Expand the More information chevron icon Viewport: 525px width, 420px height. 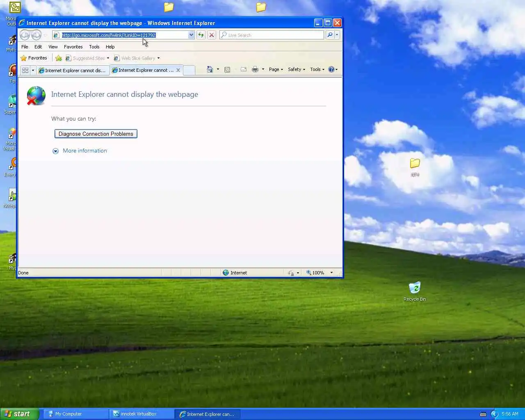click(x=55, y=151)
